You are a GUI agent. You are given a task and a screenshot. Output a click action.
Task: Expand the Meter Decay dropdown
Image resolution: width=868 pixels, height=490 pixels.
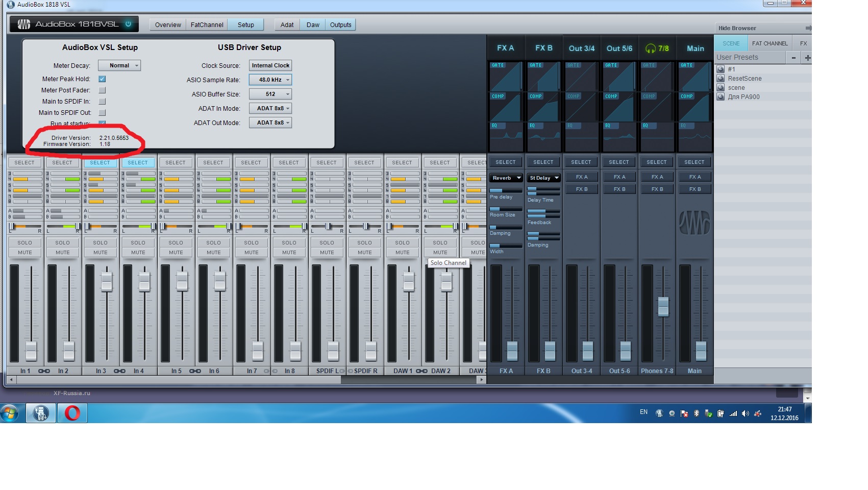click(119, 65)
